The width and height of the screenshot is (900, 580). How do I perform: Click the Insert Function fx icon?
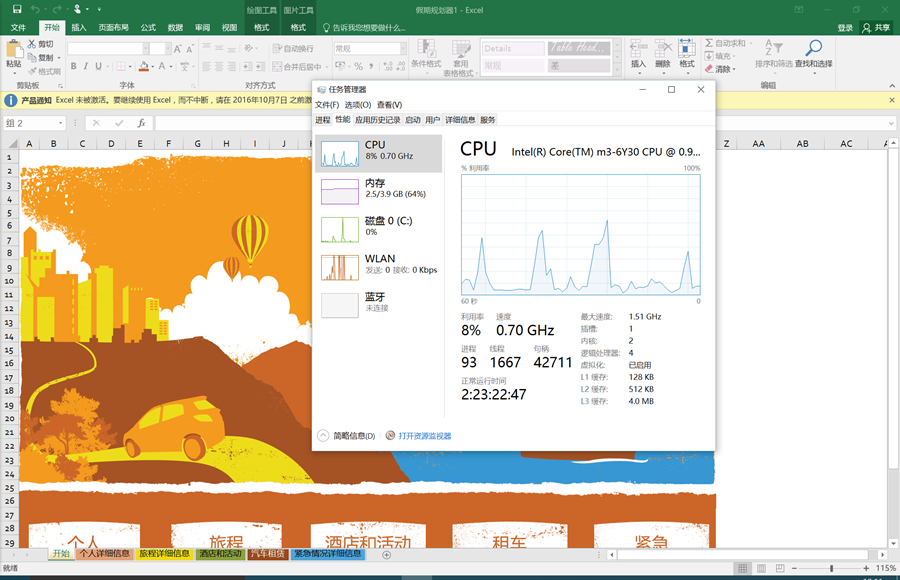click(x=142, y=123)
